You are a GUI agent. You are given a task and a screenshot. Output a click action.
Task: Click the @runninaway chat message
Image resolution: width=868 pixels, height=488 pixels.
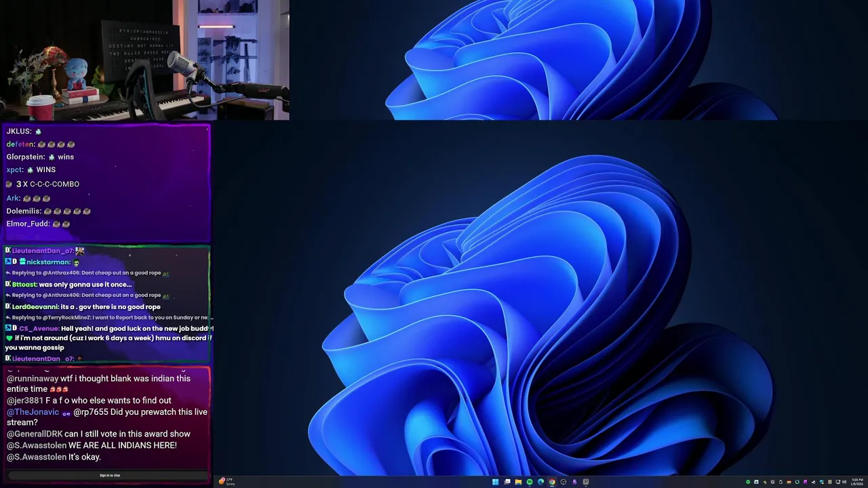[x=99, y=384]
